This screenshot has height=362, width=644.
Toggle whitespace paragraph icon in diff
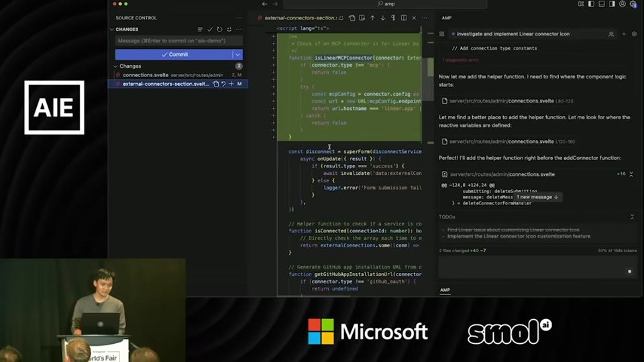(x=393, y=18)
